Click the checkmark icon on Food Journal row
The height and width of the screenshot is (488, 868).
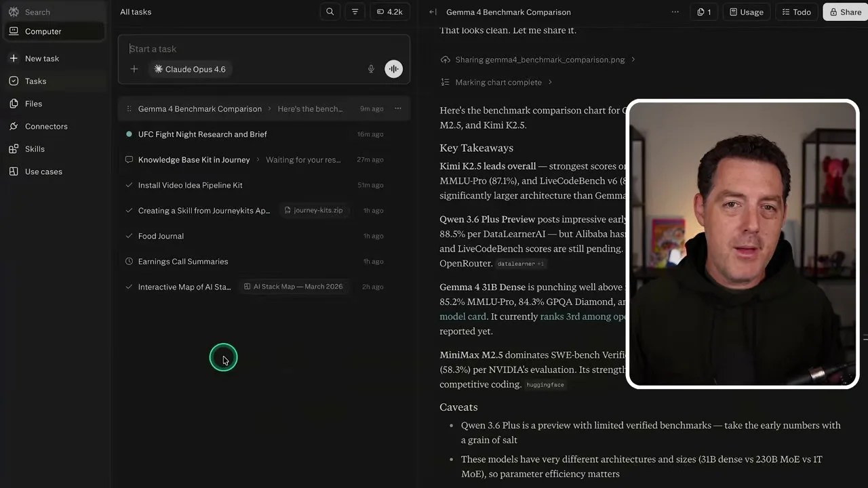tap(129, 236)
